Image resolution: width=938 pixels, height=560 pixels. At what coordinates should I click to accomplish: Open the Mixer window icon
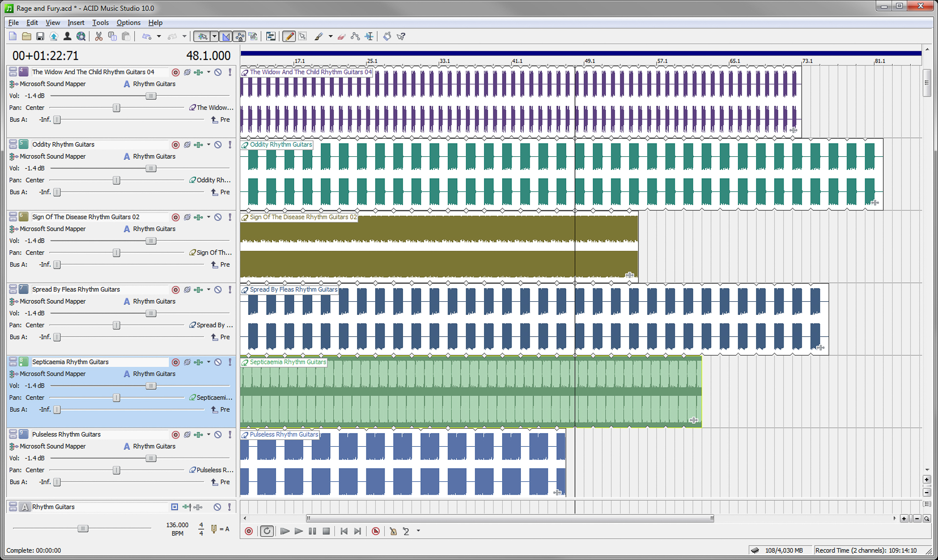pos(271,36)
